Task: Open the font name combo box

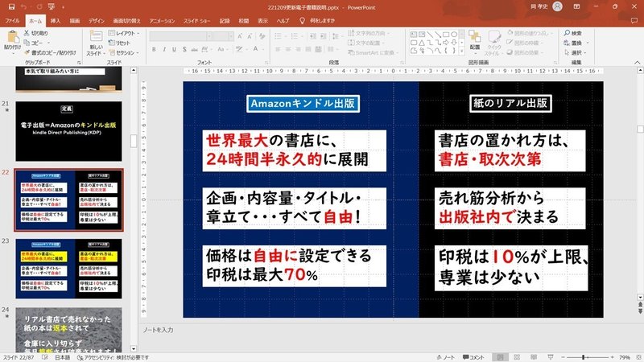Action: (180, 36)
